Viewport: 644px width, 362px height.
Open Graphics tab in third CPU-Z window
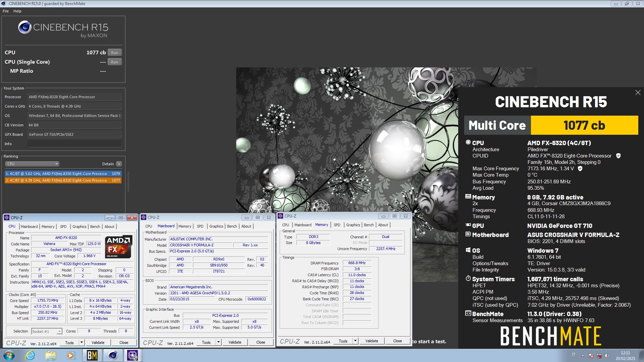point(353,225)
